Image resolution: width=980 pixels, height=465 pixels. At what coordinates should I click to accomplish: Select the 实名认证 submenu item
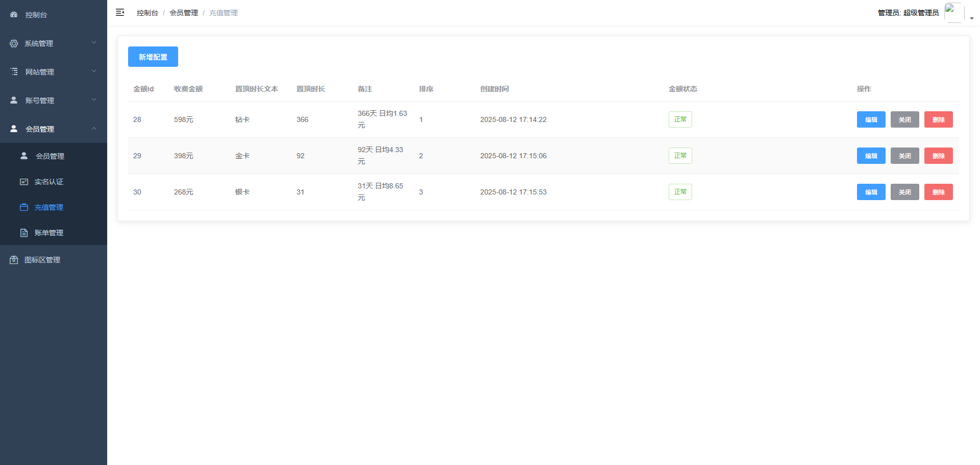pos(49,182)
